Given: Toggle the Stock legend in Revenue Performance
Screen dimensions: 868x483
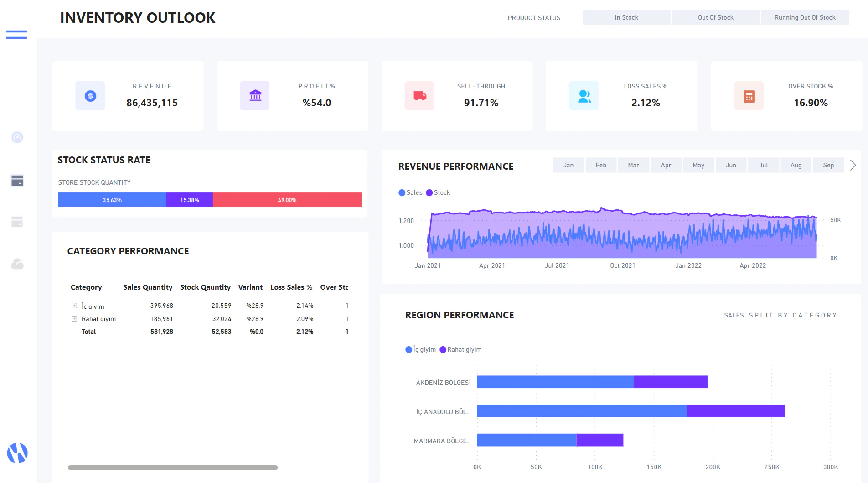Looking at the screenshot, I should [438, 192].
